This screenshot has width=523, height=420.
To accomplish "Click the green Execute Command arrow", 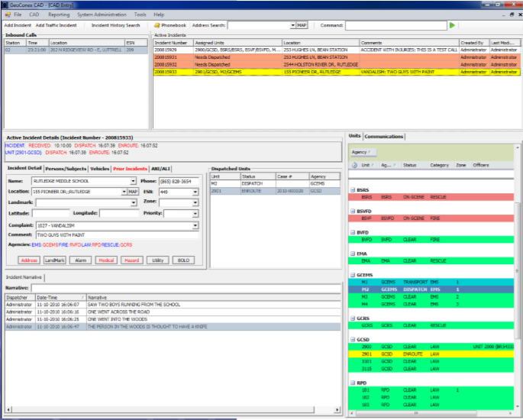I will (452, 25).
